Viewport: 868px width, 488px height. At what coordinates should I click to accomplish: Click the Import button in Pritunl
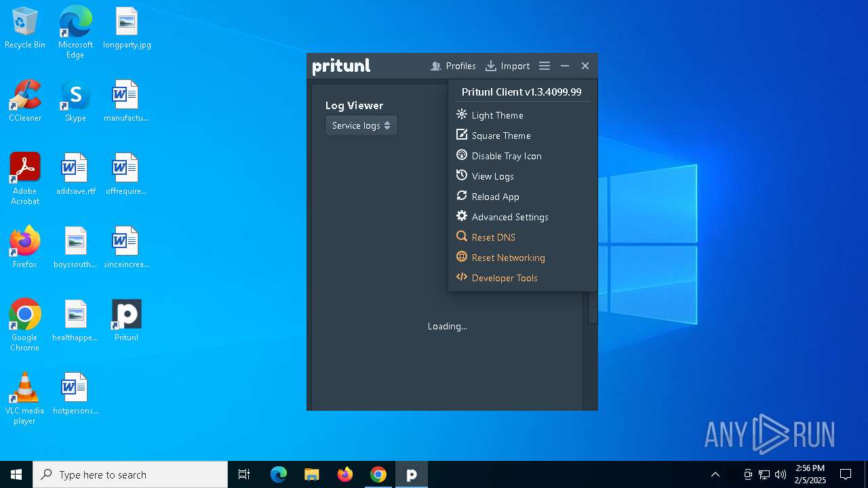508,66
